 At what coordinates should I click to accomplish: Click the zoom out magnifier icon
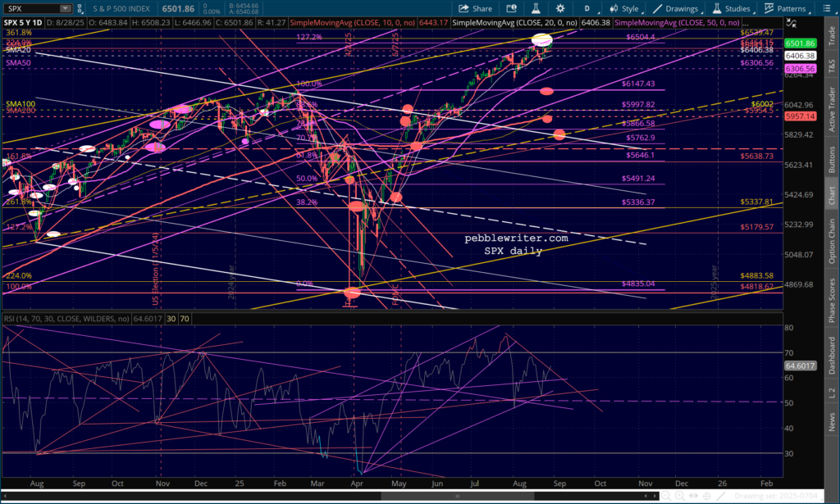[x=665, y=496]
